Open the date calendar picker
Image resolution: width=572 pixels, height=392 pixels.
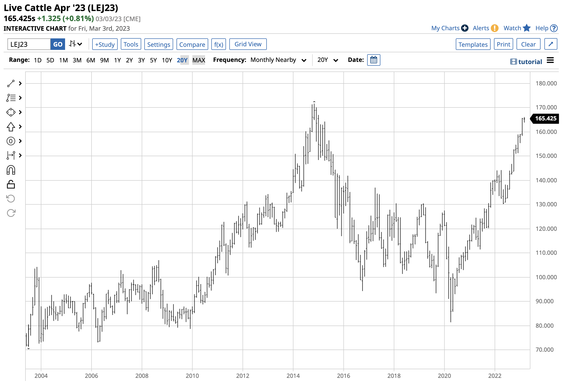(374, 60)
